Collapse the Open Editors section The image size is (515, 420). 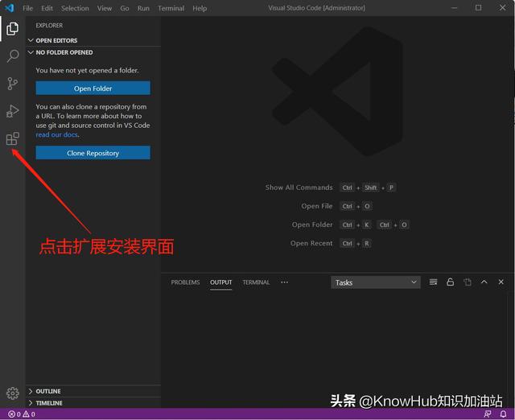93,40
